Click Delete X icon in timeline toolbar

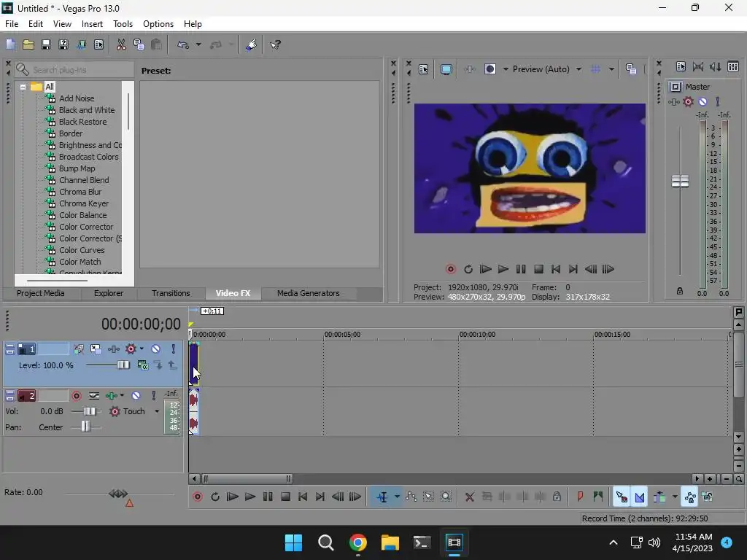tap(469, 497)
